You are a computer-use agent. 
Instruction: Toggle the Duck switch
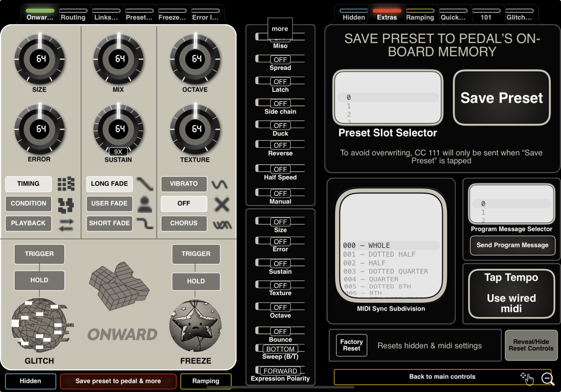(280, 125)
